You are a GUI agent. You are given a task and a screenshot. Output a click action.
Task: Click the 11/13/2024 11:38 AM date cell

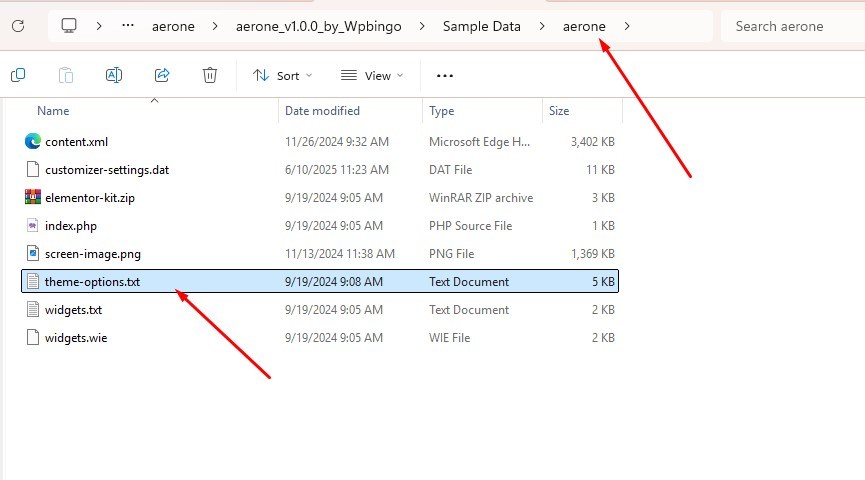pos(340,254)
